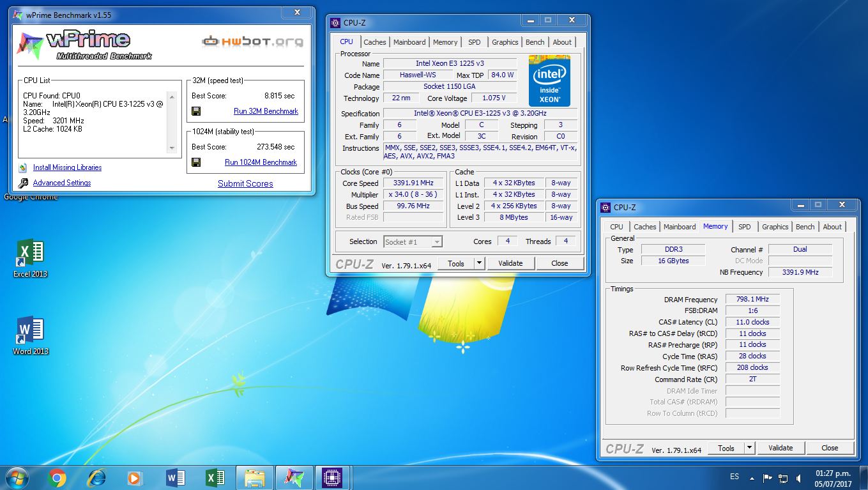
Task: Click the ES language indicator
Action: pyautogui.click(x=735, y=477)
